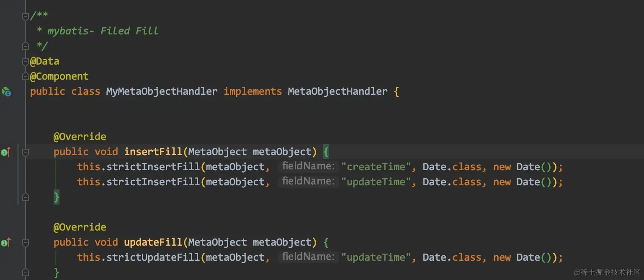The height and width of the screenshot is (280, 644).
Task: Click the fold marker at updateFill's closing brace
Action: coord(26,272)
